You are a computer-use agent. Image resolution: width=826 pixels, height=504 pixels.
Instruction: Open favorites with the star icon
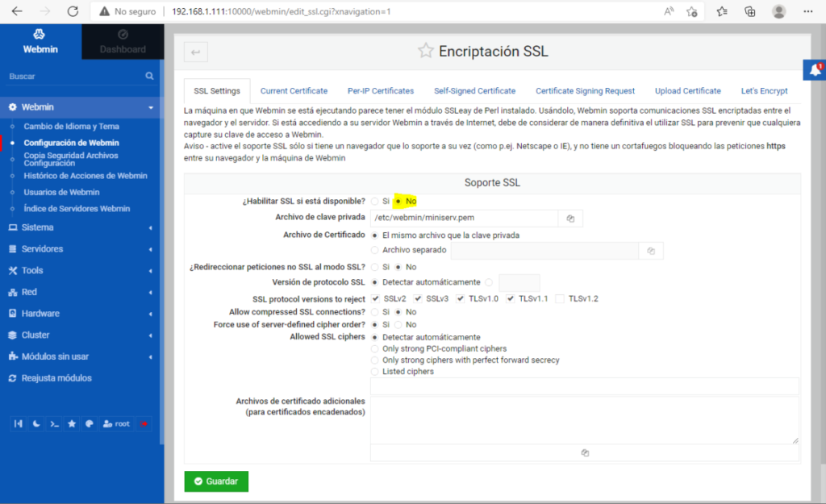click(72, 423)
